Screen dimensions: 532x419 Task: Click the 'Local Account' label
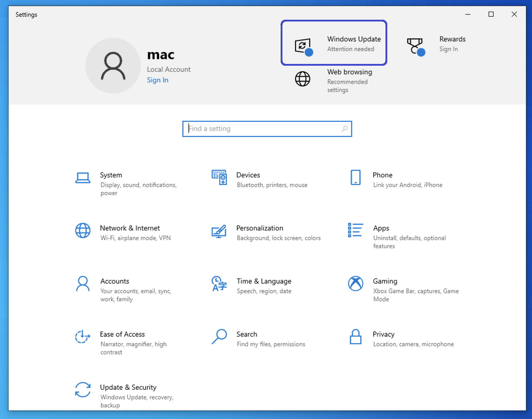point(169,69)
